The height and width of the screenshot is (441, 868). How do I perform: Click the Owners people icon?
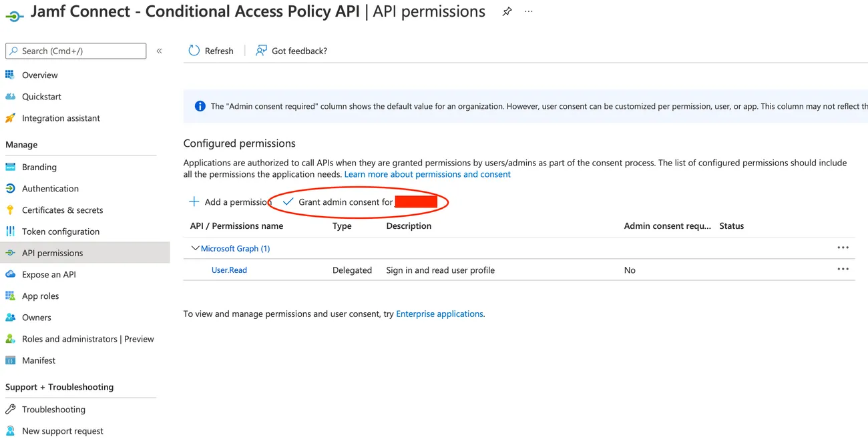(x=10, y=318)
